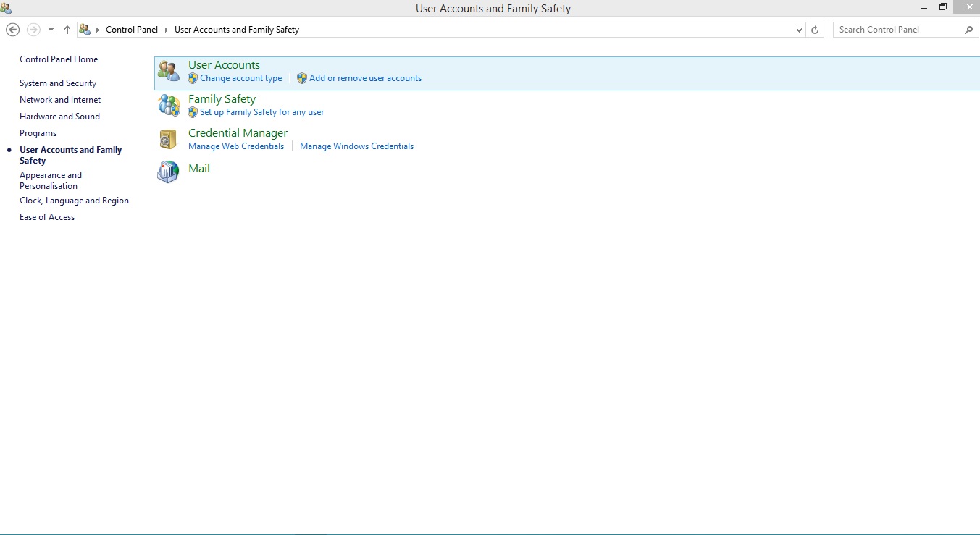The height and width of the screenshot is (535, 980).
Task: Click the search magnifier icon
Action: coord(968,30)
